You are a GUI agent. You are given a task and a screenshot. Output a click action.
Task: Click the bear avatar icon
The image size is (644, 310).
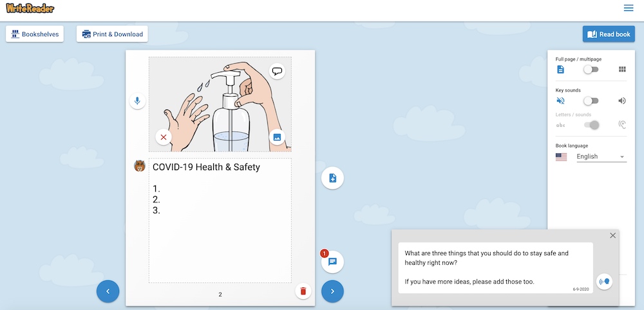click(140, 166)
